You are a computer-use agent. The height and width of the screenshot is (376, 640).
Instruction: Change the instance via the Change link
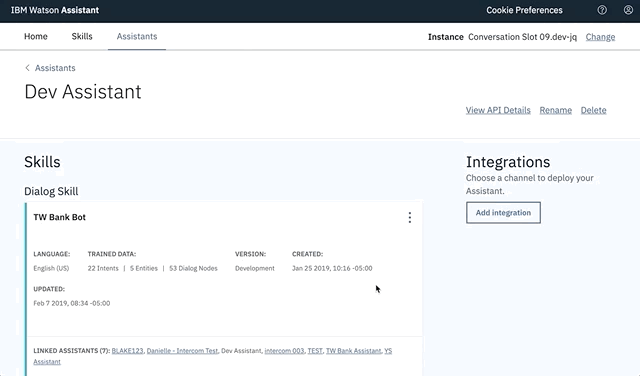600,37
